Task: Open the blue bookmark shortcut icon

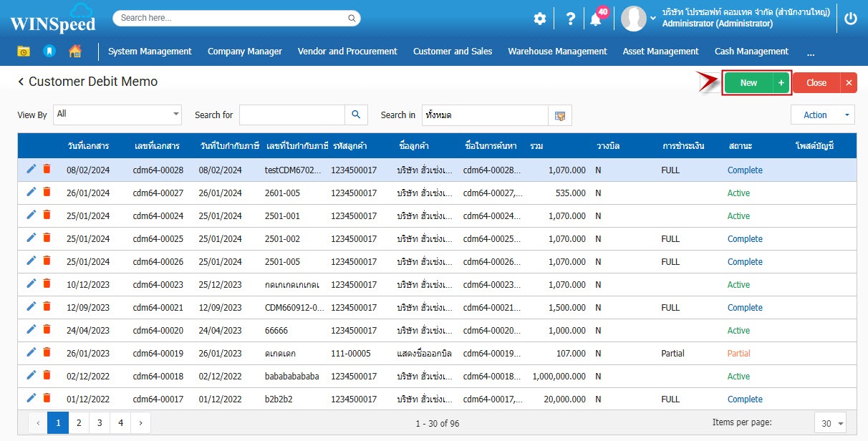Action: (49, 52)
